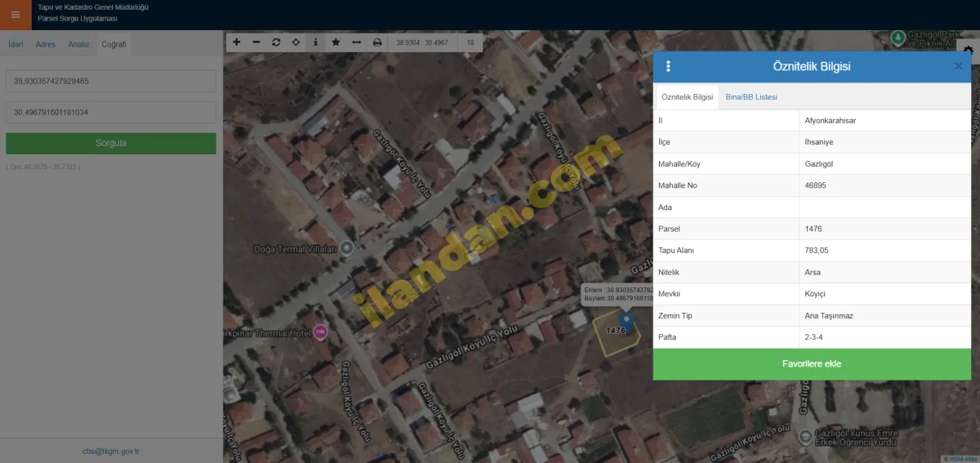Click the map settings gear icon
This screenshot has height=463, width=980.
pyautogui.click(x=969, y=51)
